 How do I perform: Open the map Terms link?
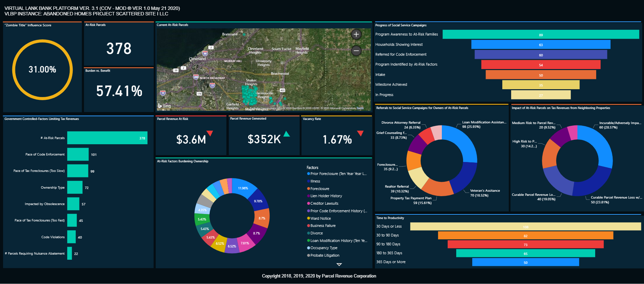360,108
